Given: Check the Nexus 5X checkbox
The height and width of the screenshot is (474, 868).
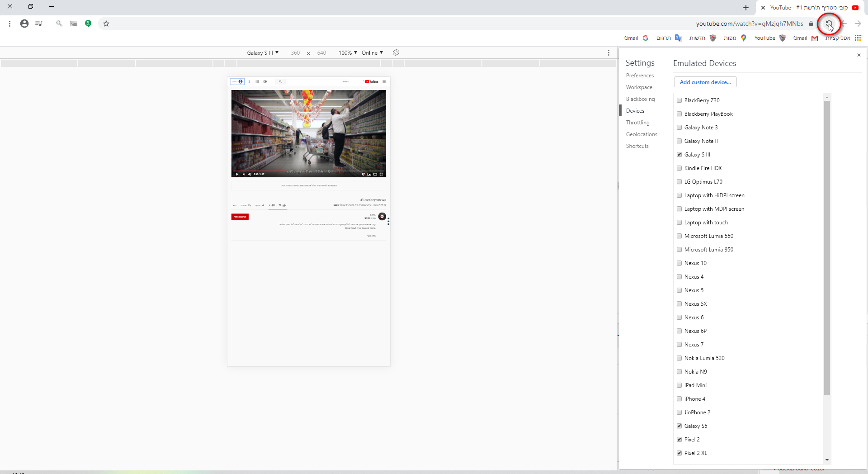Looking at the screenshot, I should click(679, 304).
